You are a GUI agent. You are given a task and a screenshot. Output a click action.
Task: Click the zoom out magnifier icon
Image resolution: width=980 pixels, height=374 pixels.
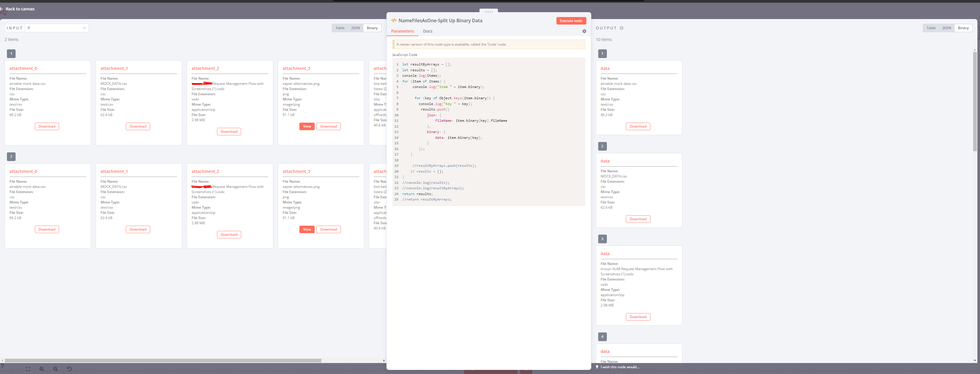56,369
